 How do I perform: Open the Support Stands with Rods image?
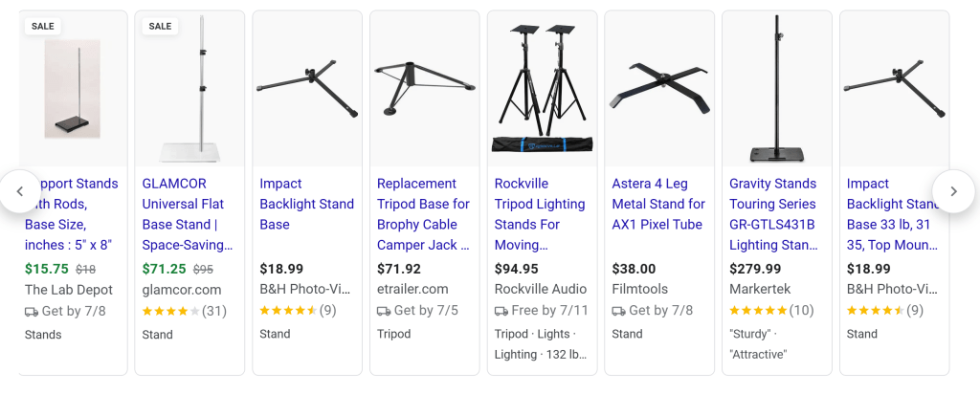click(x=73, y=89)
